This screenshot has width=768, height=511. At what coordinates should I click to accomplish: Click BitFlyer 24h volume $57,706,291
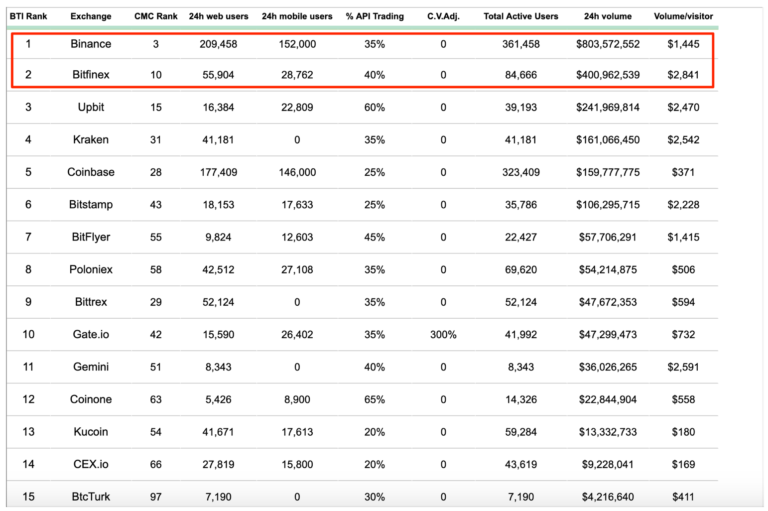click(x=608, y=237)
